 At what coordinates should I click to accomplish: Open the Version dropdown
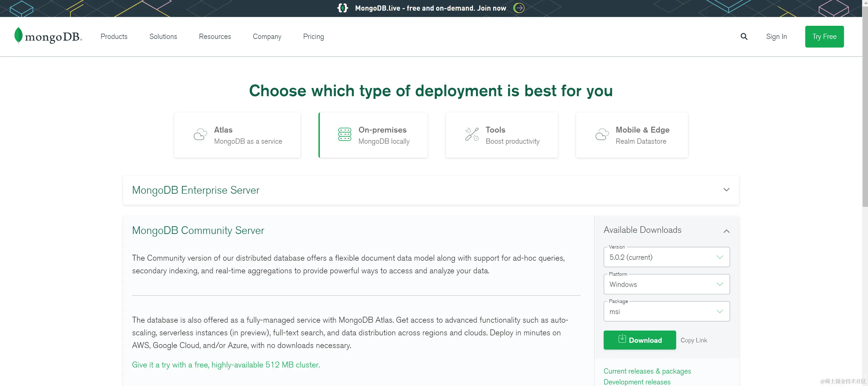666,258
